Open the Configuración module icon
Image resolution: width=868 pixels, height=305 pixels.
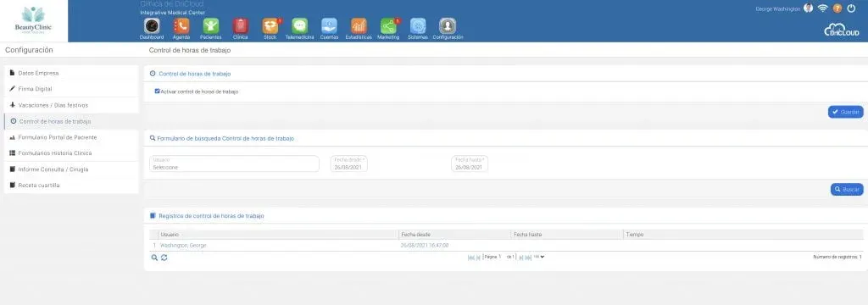tap(448, 26)
